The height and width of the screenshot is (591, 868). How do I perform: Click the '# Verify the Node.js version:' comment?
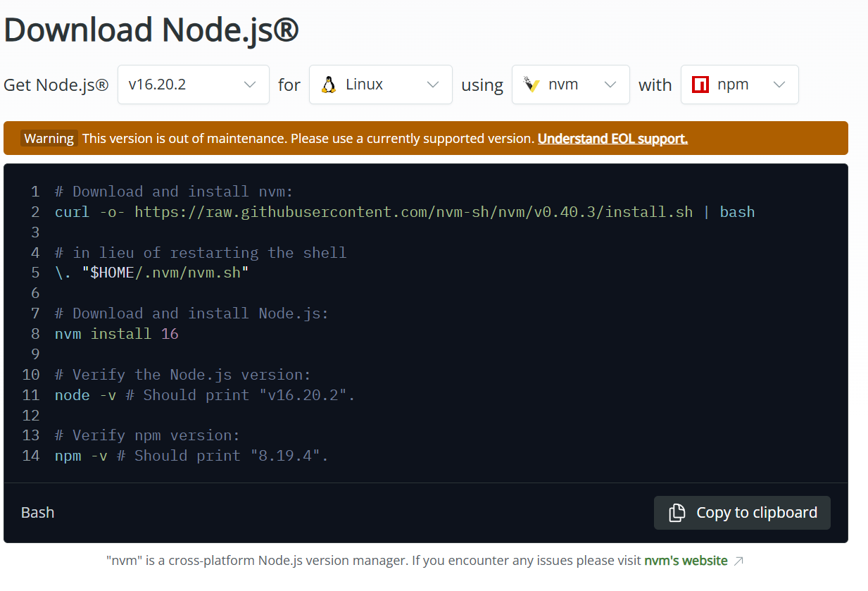tap(183, 375)
